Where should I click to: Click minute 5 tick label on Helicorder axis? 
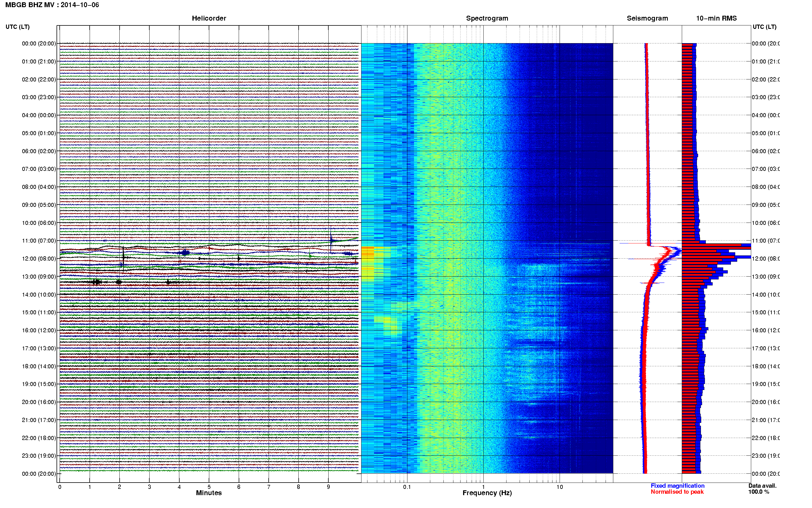[x=209, y=487]
